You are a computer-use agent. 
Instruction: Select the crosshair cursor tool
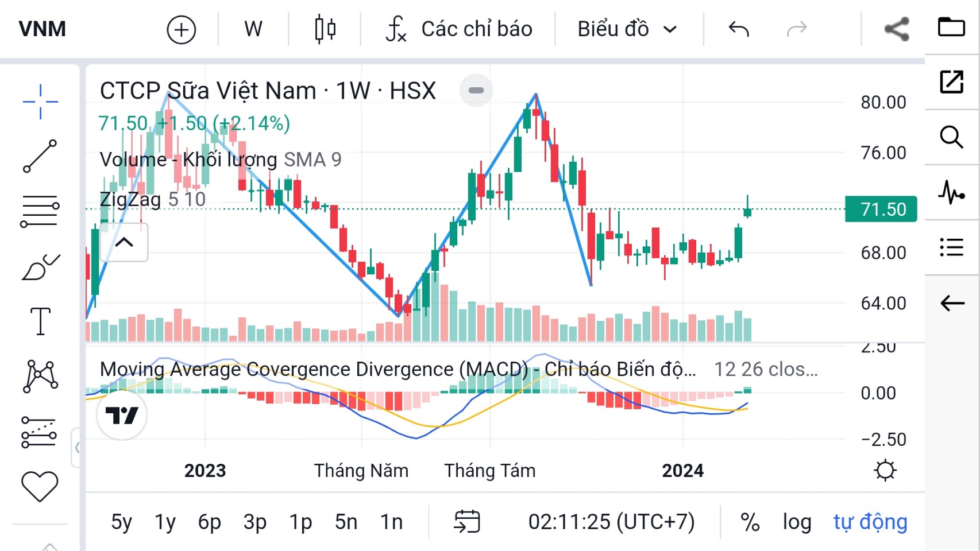coord(40,102)
